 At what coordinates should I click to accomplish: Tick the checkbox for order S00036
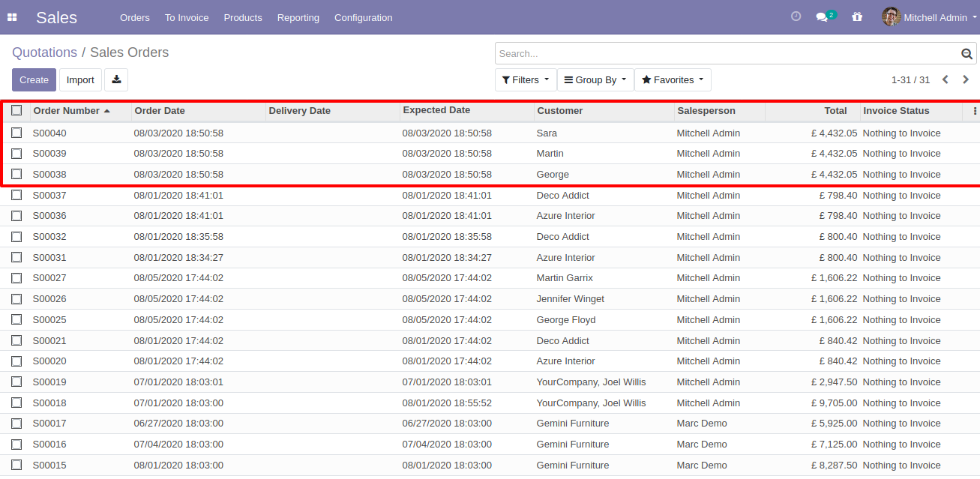point(16,215)
